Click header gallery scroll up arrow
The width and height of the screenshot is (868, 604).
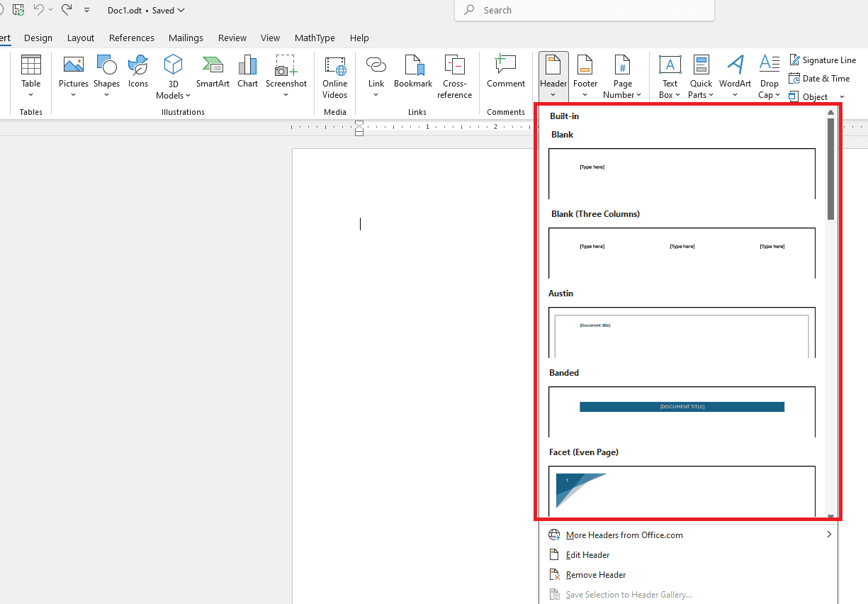click(x=830, y=112)
